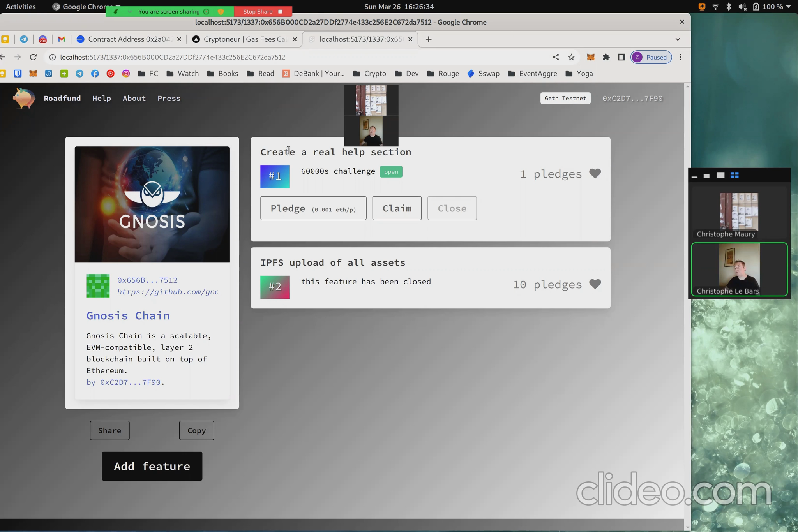Open the FC bookmarks folder
The image size is (798, 532).
tap(148, 74)
